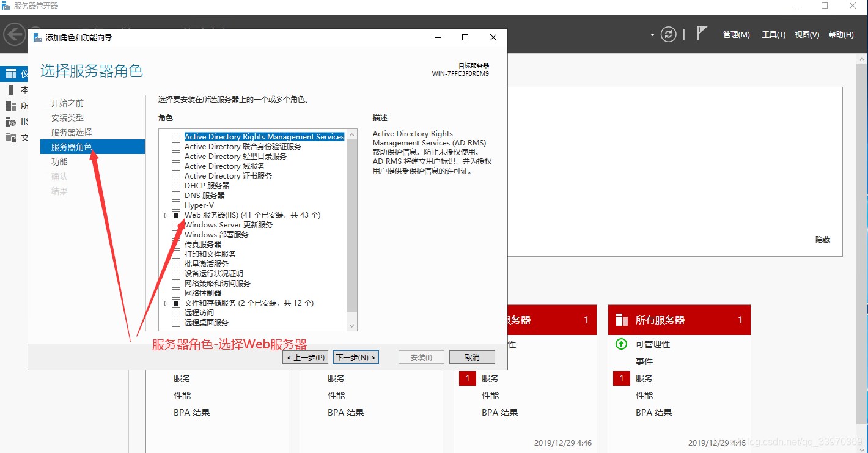Viewport: 868px width, 453px height.
Task: Open the dropdown arrow left of refresh icon
Action: pyautogui.click(x=652, y=35)
